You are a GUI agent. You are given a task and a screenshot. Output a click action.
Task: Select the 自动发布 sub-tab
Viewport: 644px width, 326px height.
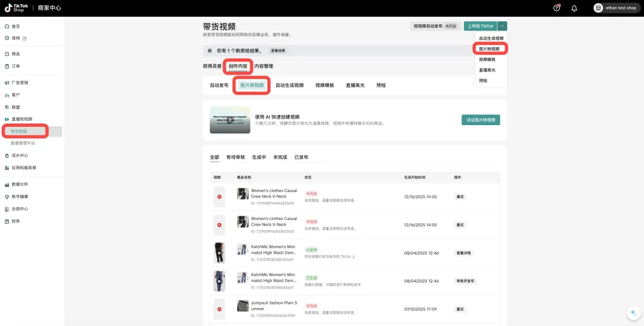(219, 85)
